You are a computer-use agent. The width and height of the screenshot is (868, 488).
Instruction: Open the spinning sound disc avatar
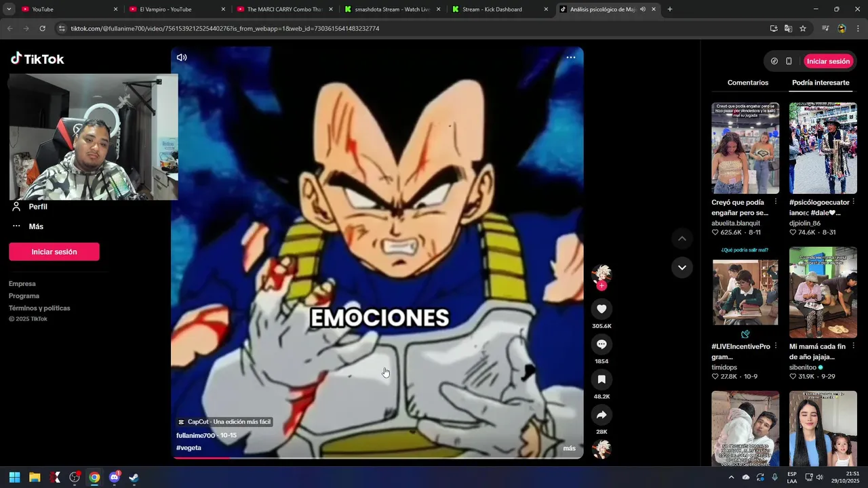(601, 449)
